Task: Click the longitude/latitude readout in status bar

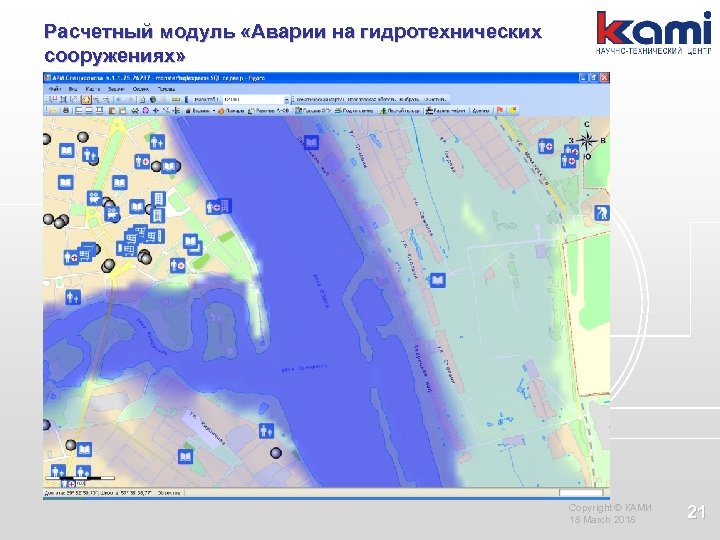Action: pyautogui.click(x=98, y=493)
